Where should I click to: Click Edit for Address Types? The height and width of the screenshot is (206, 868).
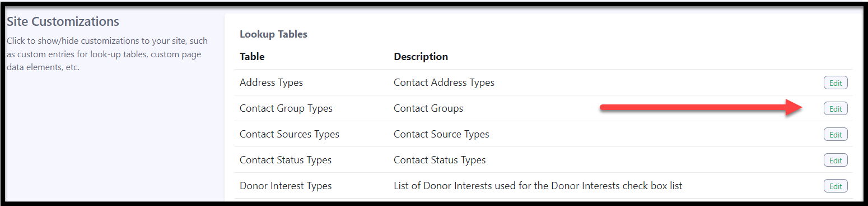[x=836, y=83]
